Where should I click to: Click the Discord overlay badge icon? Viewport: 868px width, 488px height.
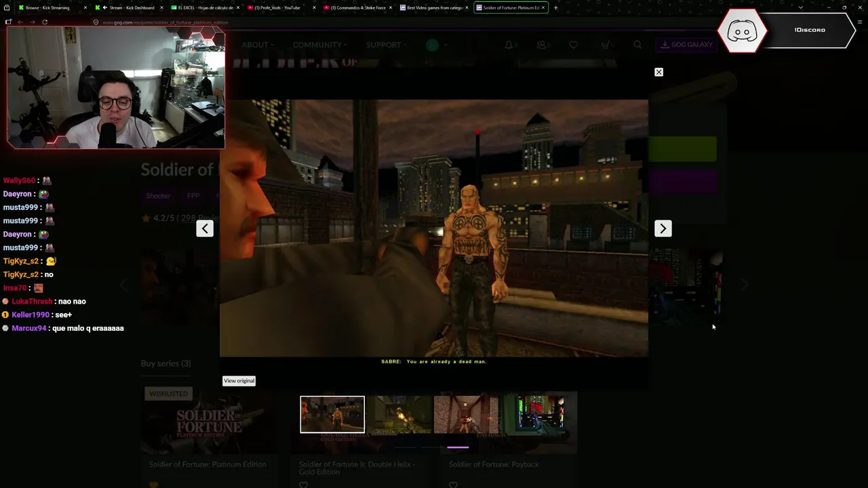click(742, 30)
